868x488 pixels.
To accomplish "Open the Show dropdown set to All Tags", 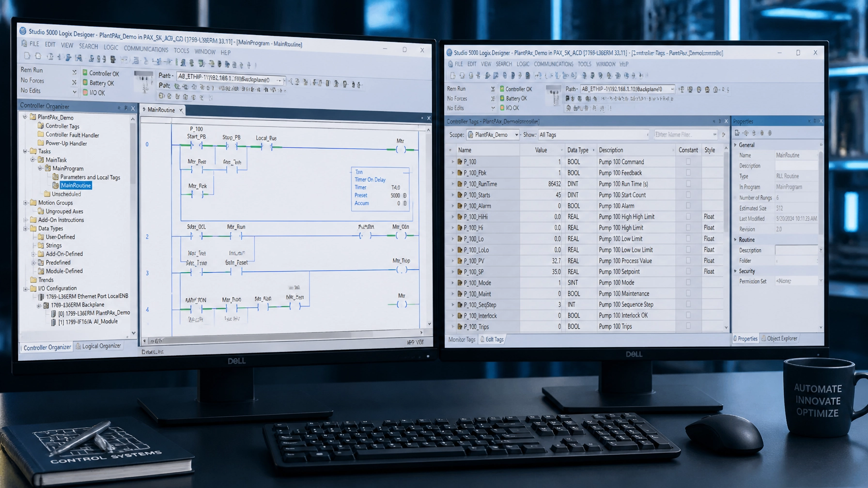I will [593, 135].
